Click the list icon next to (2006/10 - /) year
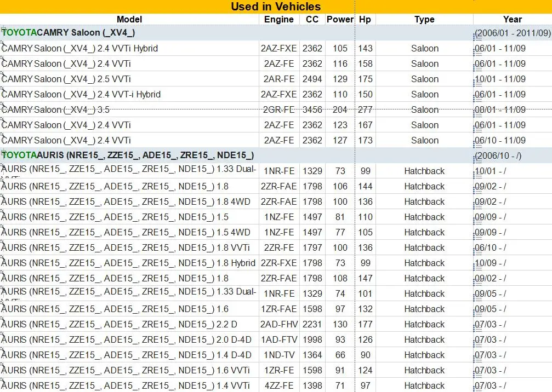Viewport: 552px width, 392px height. (x=478, y=160)
